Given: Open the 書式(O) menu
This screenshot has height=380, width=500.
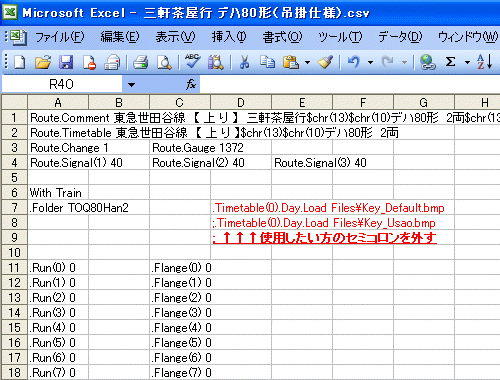Looking at the screenshot, I should (282, 37).
